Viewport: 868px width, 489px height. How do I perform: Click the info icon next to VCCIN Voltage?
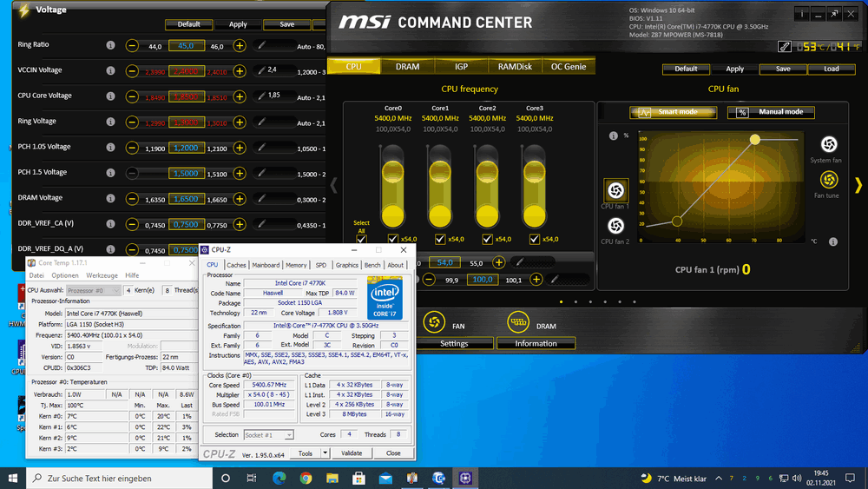tap(111, 71)
